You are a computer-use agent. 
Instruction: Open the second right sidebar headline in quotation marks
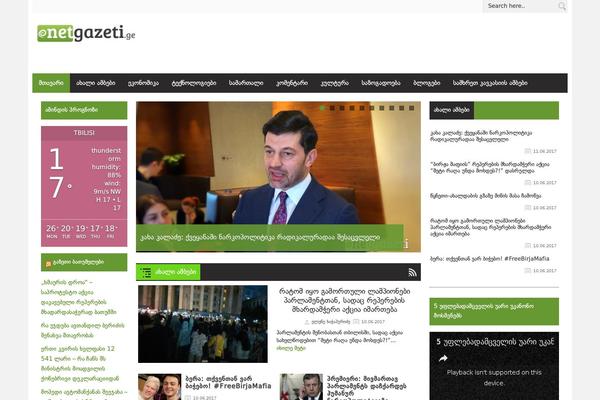tap(490, 168)
